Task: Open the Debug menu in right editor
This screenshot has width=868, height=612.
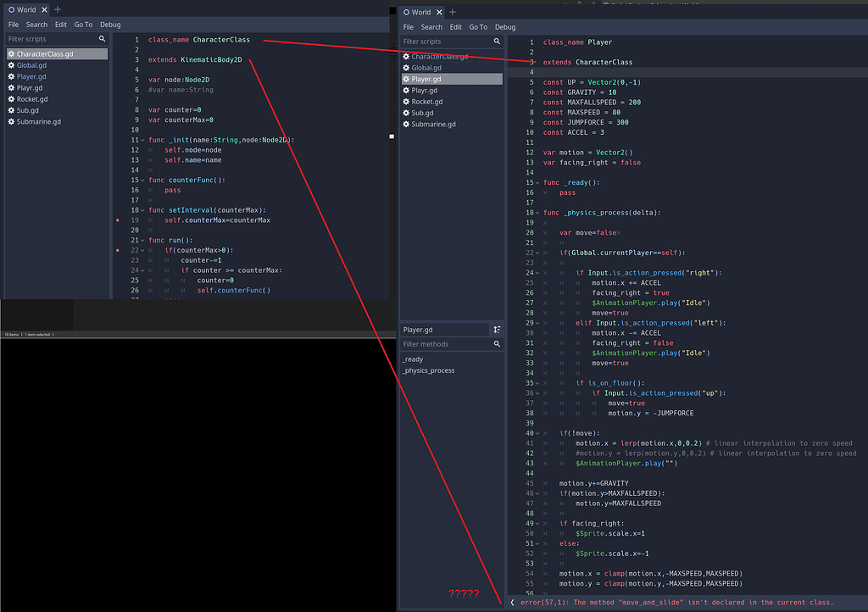Action: pyautogui.click(x=504, y=26)
